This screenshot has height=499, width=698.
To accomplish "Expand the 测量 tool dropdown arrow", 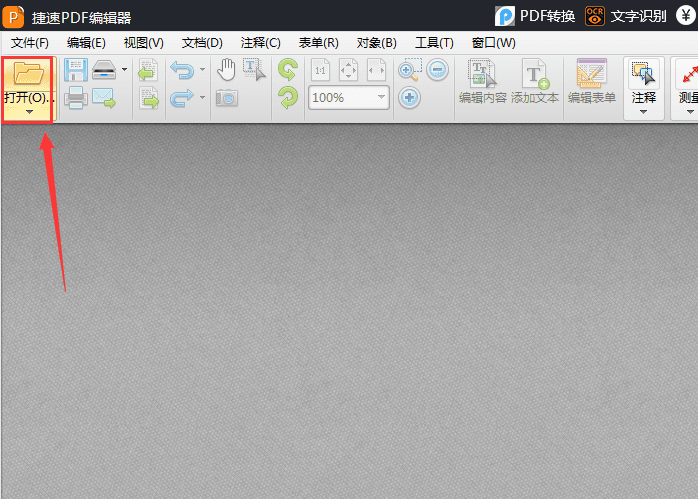I will pos(690,112).
